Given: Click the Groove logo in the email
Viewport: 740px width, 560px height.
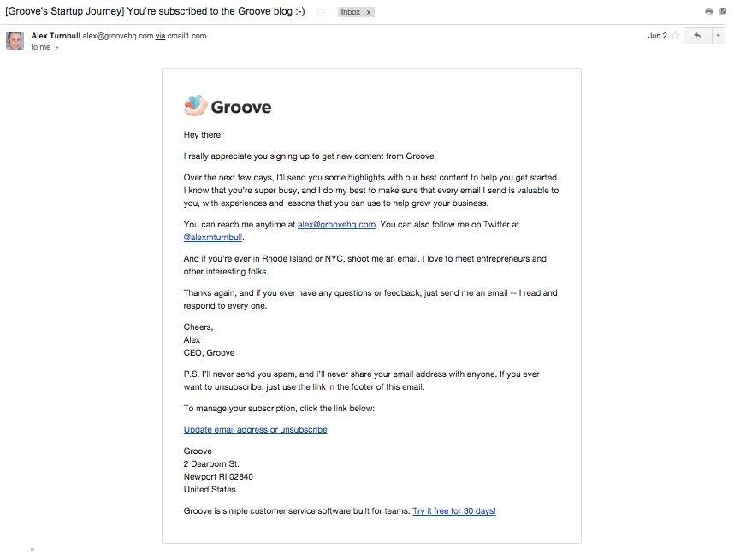Looking at the screenshot, I should [x=226, y=106].
